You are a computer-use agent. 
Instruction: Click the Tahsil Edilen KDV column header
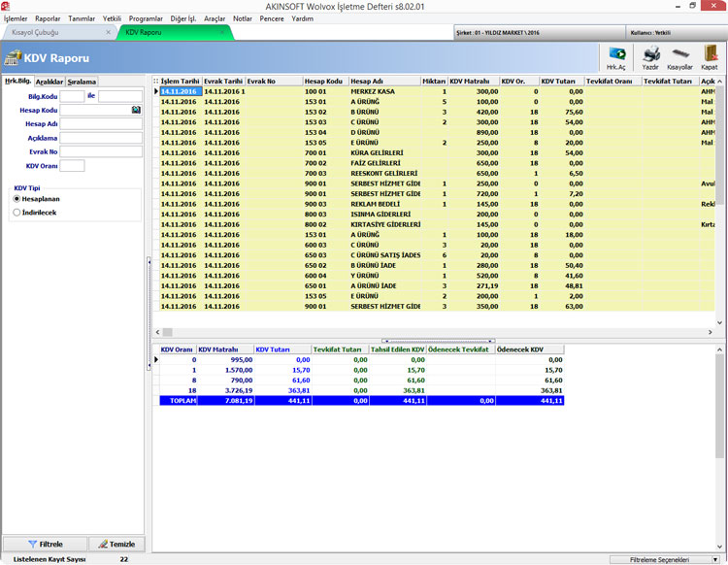[x=397, y=349]
